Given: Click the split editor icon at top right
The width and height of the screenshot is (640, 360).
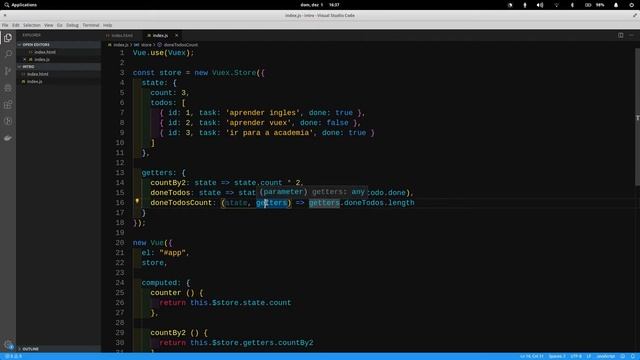Looking at the screenshot, I should coord(620,35).
